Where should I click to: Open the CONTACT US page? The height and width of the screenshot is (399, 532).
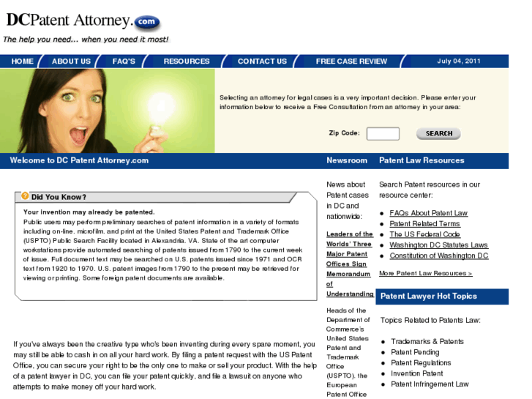(262, 61)
